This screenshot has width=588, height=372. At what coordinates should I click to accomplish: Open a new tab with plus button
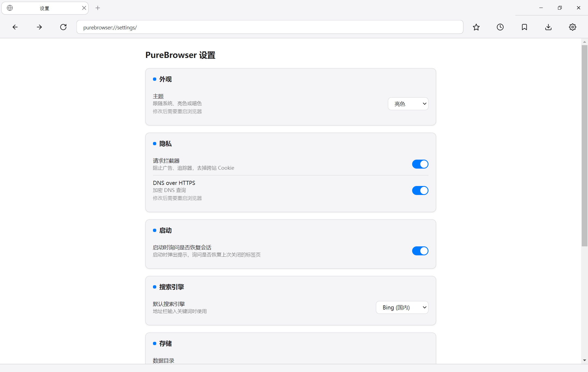click(98, 8)
